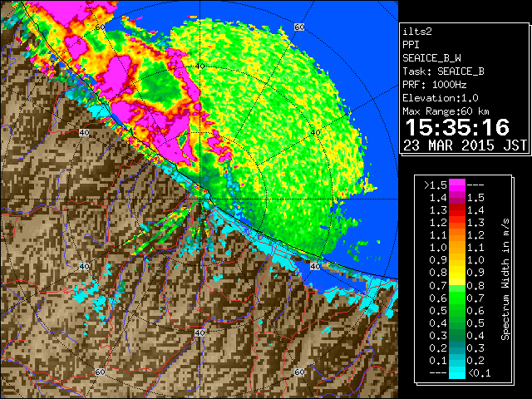Select the 'Elevation:1.0' text
This screenshot has height=399, width=532.
click(x=441, y=98)
